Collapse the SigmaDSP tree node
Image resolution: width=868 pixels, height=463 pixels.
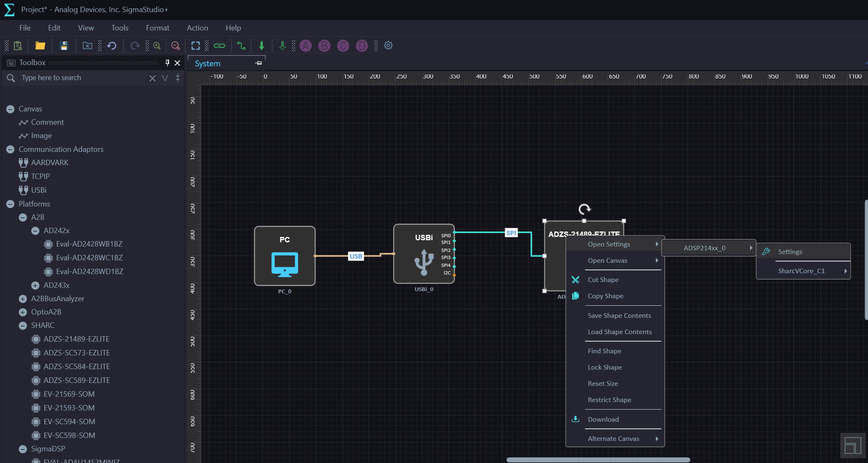(23, 449)
